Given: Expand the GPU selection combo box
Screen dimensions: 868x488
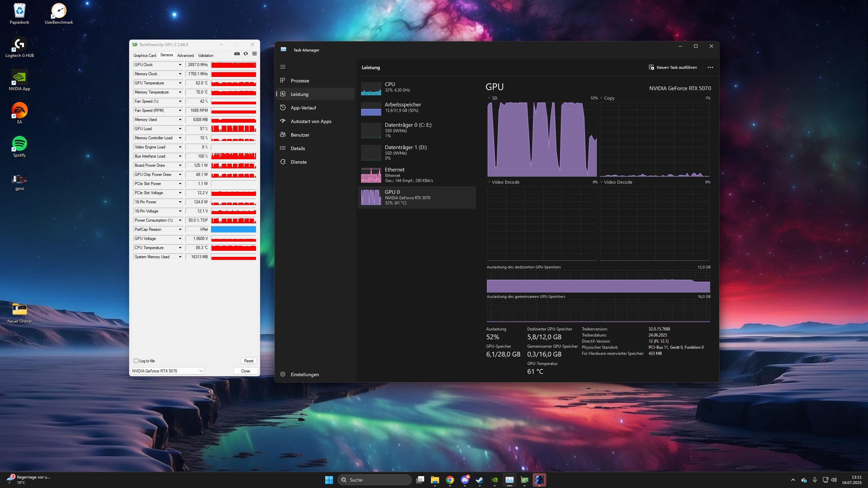Looking at the screenshot, I should [201, 371].
